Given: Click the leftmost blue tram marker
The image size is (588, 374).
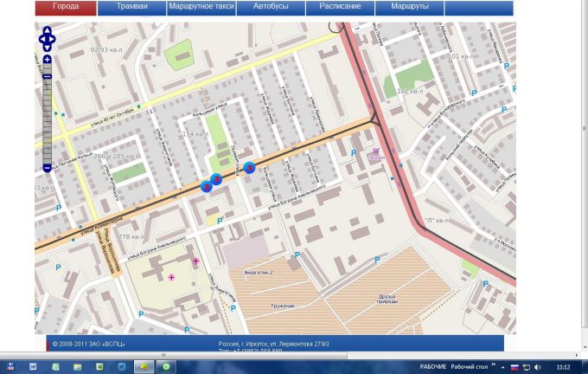Looking at the screenshot, I should [x=207, y=185].
